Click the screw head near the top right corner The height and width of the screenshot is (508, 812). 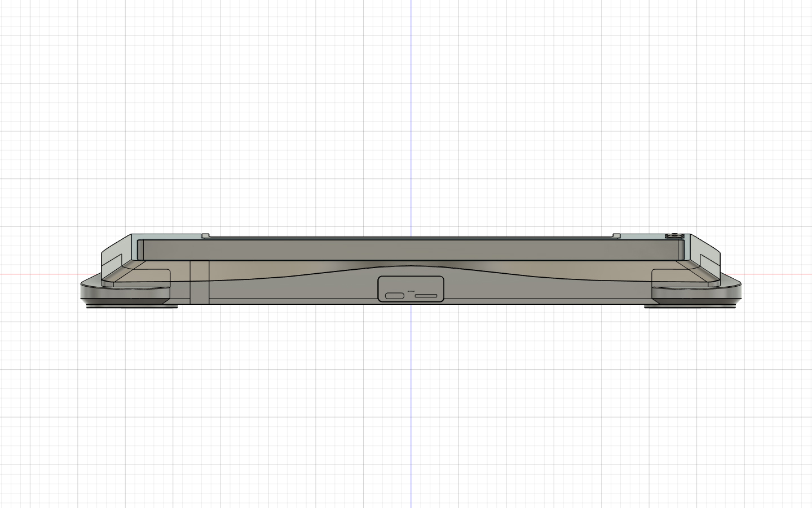pyautogui.click(x=674, y=235)
